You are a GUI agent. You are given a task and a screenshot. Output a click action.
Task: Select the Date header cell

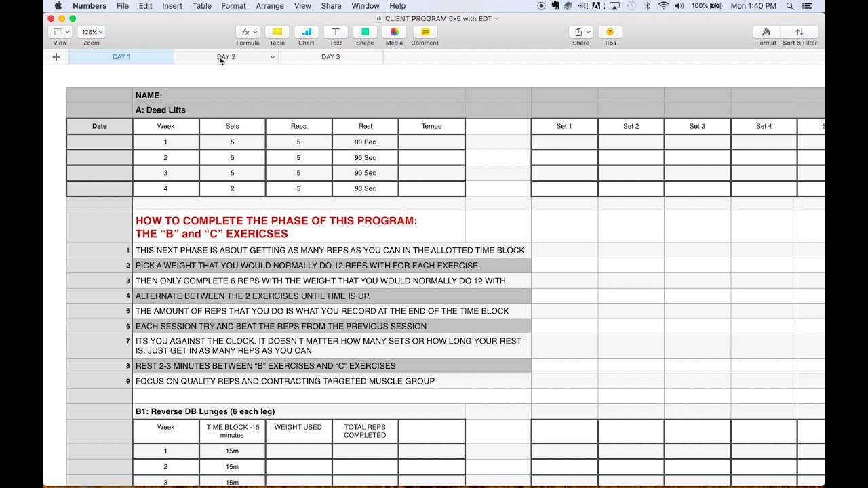point(100,126)
